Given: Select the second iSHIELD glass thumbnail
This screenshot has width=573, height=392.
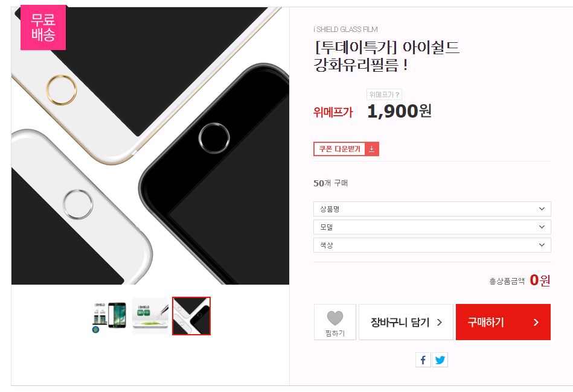Looking at the screenshot, I should 150,316.
